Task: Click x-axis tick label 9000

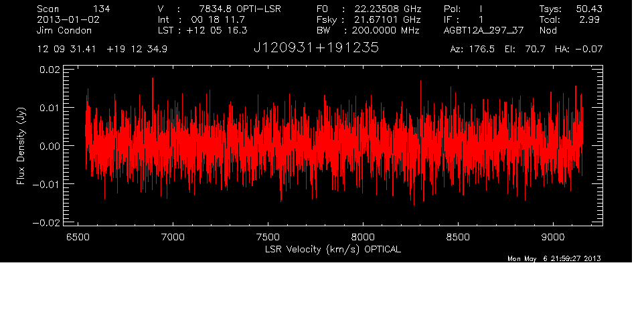Action: (x=553, y=237)
